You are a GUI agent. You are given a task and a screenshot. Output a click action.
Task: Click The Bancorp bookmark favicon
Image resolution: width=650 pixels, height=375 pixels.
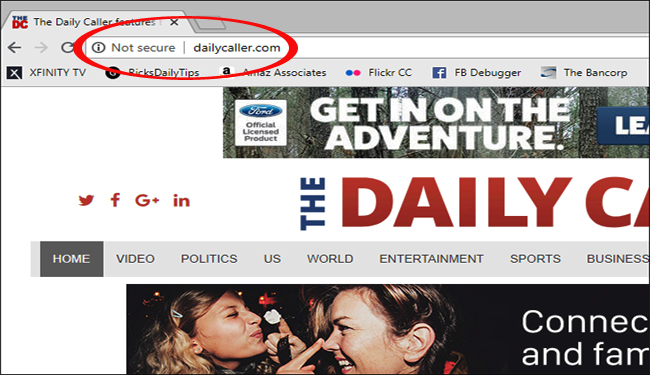(x=548, y=73)
